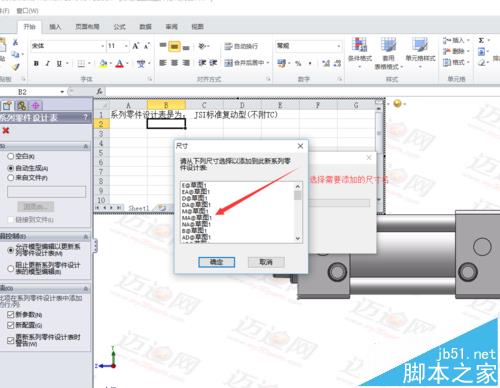
Task: Open the font size dropdown
Action: pos(126,46)
